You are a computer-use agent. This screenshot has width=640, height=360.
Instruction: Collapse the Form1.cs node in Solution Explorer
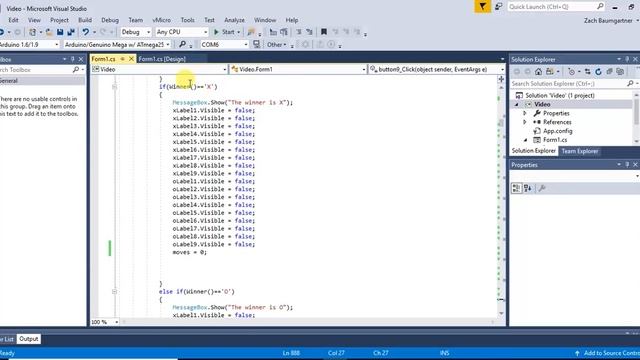(x=525, y=140)
